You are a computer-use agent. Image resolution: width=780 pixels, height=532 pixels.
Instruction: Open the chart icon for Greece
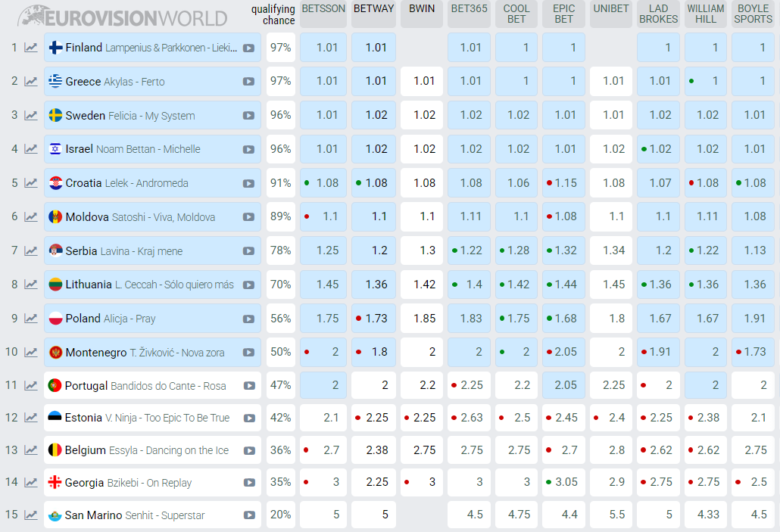pyautogui.click(x=31, y=82)
